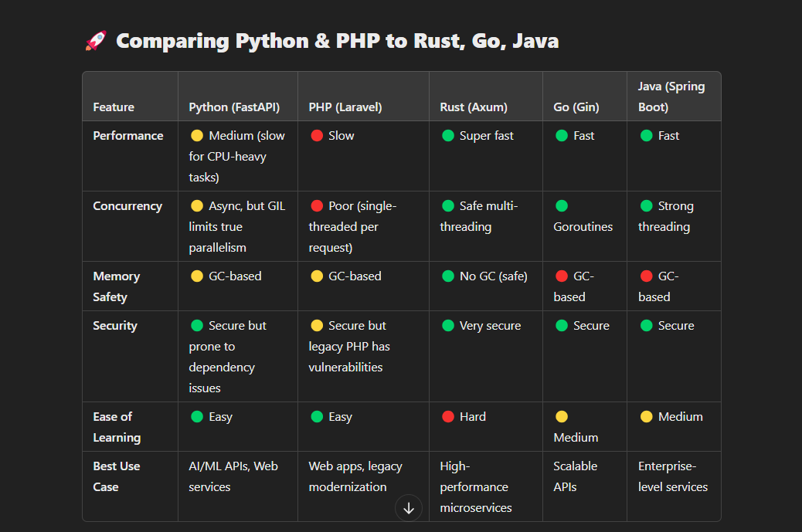Screen dimensions: 802x532
Task: Select the text "Strong threading"
Action: 666,216
